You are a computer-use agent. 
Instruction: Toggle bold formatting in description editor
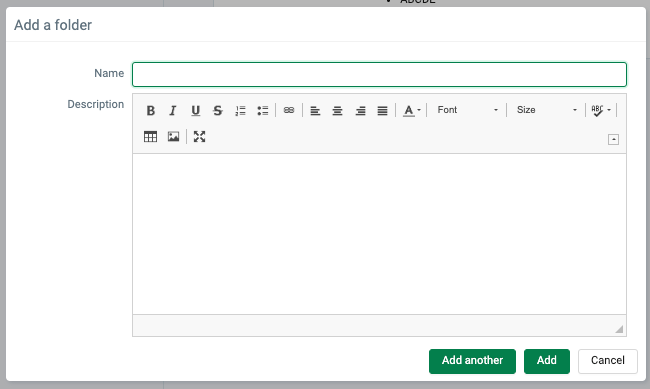(150, 110)
